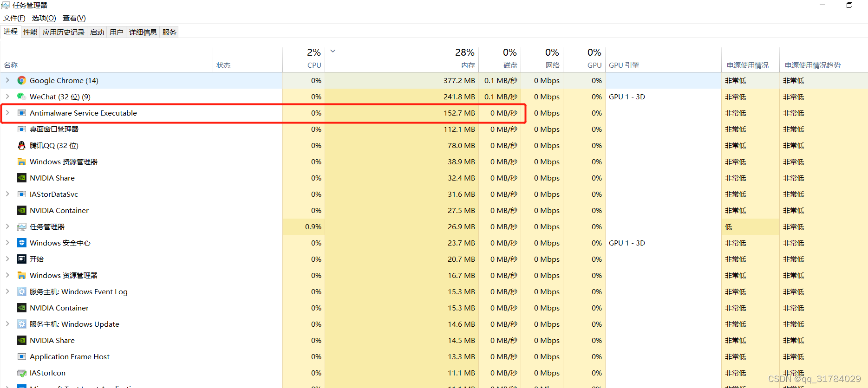Select the 腾讯QQ (32 位) process name
Image resolution: width=868 pixels, height=388 pixels.
click(54, 145)
